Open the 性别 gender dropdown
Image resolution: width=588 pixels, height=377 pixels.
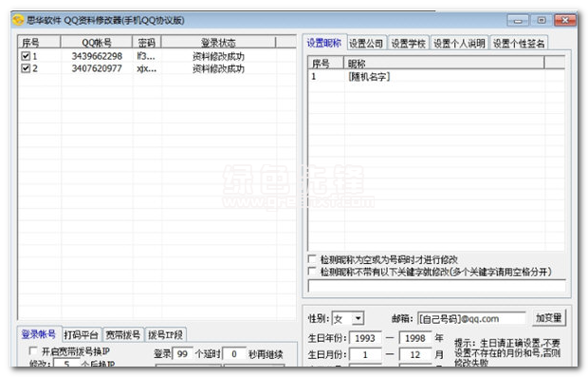tap(358, 319)
